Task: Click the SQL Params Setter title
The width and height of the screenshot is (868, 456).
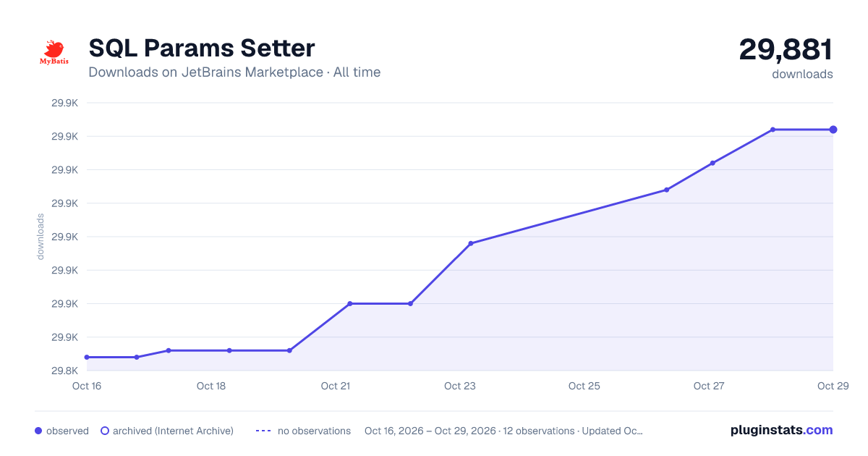Action: coord(201,48)
